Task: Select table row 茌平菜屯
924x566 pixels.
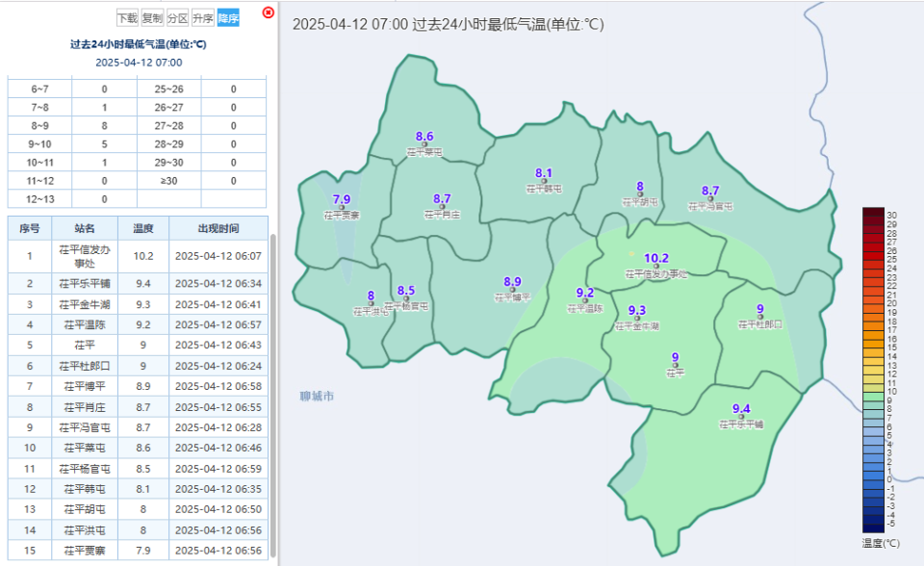Action: 138,449
